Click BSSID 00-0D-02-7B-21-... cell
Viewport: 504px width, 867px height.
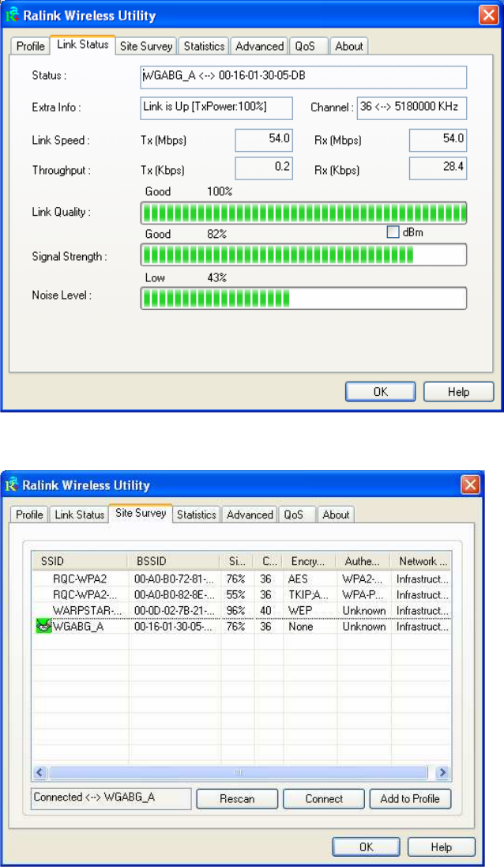point(174,610)
